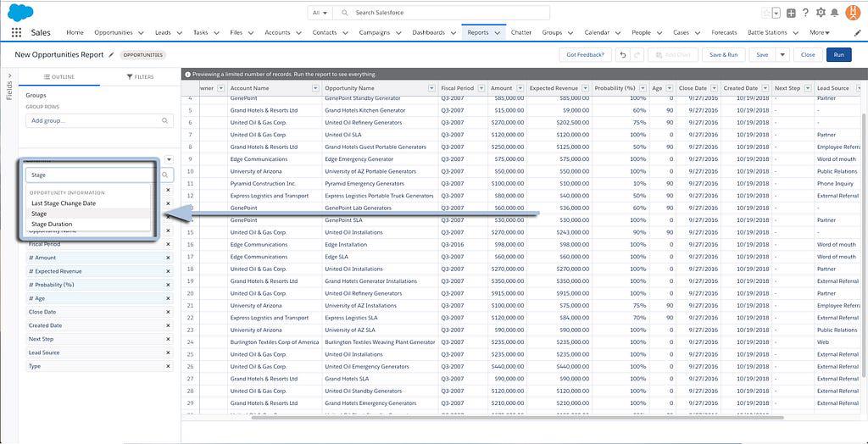The width and height of the screenshot is (868, 444).
Task: Remove the Probability (%) column
Action: tap(168, 285)
